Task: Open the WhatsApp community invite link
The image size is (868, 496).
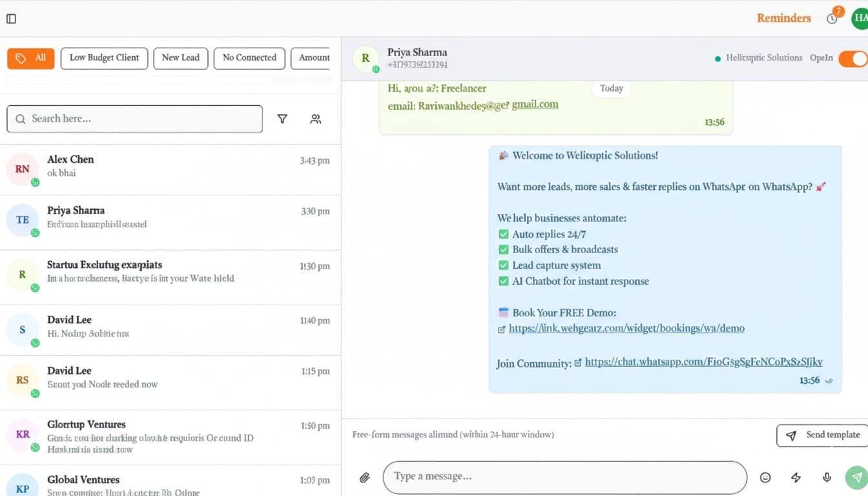Action: (x=703, y=362)
